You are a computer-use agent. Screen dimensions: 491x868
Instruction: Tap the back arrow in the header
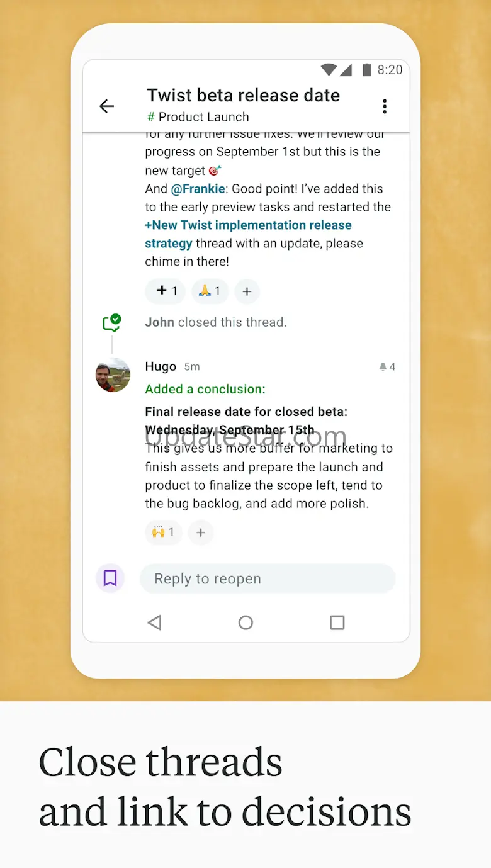pos(107,106)
